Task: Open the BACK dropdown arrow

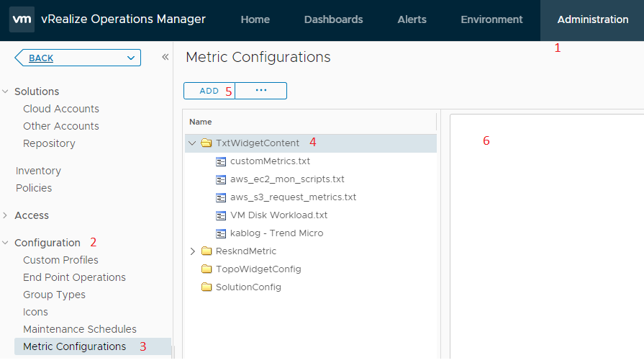Action: click(130, 58)
